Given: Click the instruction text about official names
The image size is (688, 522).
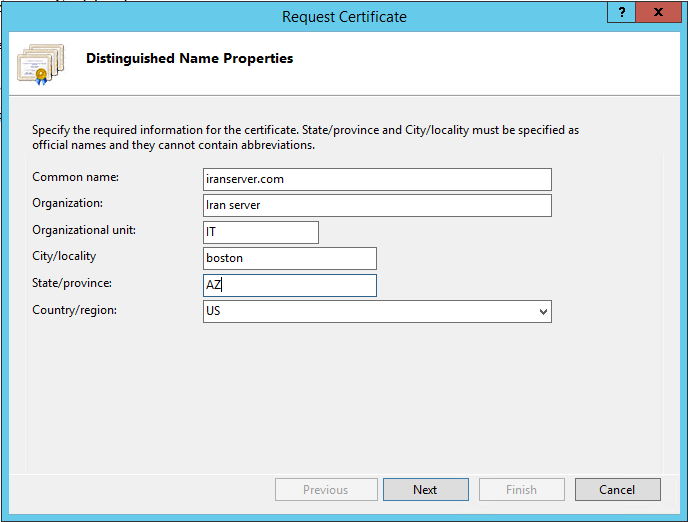Looking at the screenshot, I should tap(305, 137).
